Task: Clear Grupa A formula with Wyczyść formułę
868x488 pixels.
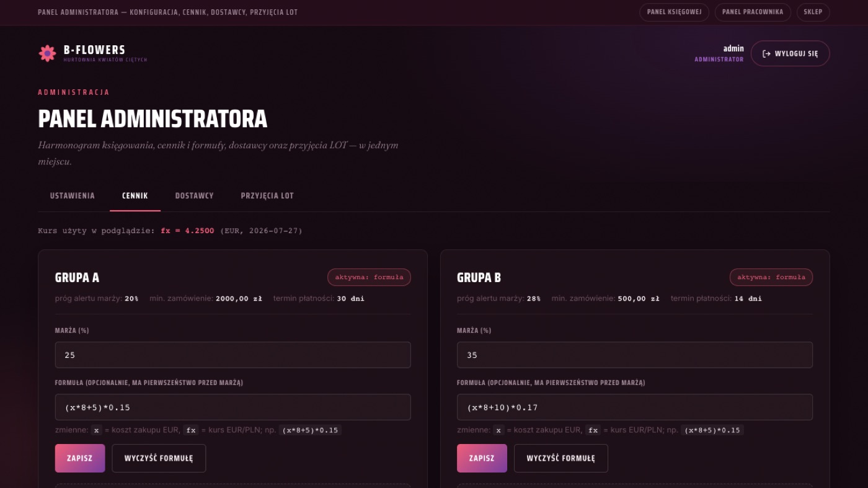Action: point(159,458)
